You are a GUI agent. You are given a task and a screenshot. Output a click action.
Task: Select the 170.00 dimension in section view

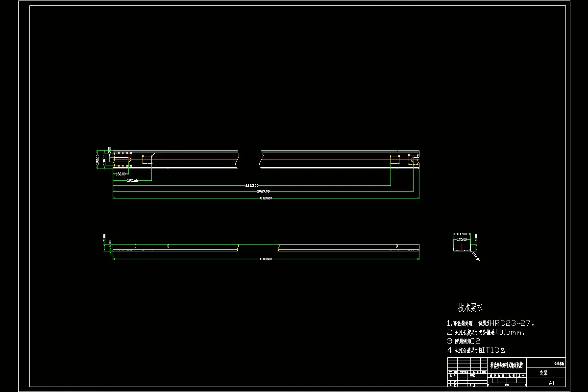click(462, 240)
